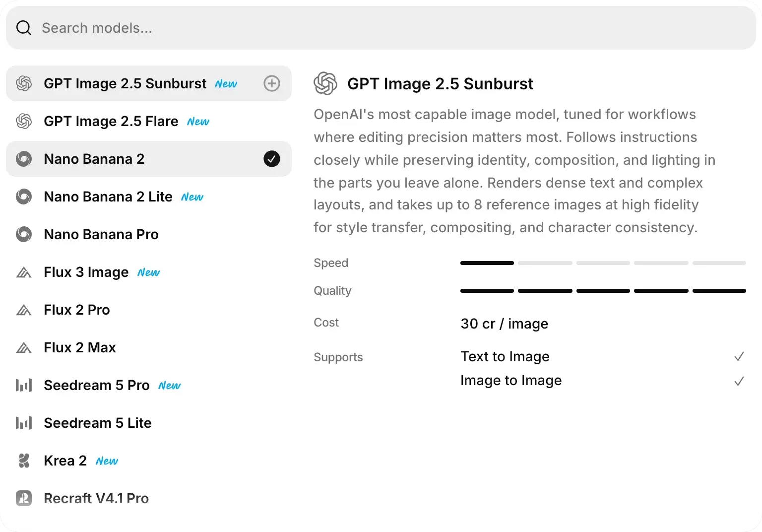Screen dimensions: 762x532
Task: Pick the Flux 3 Image model
Action: [149, 272]
